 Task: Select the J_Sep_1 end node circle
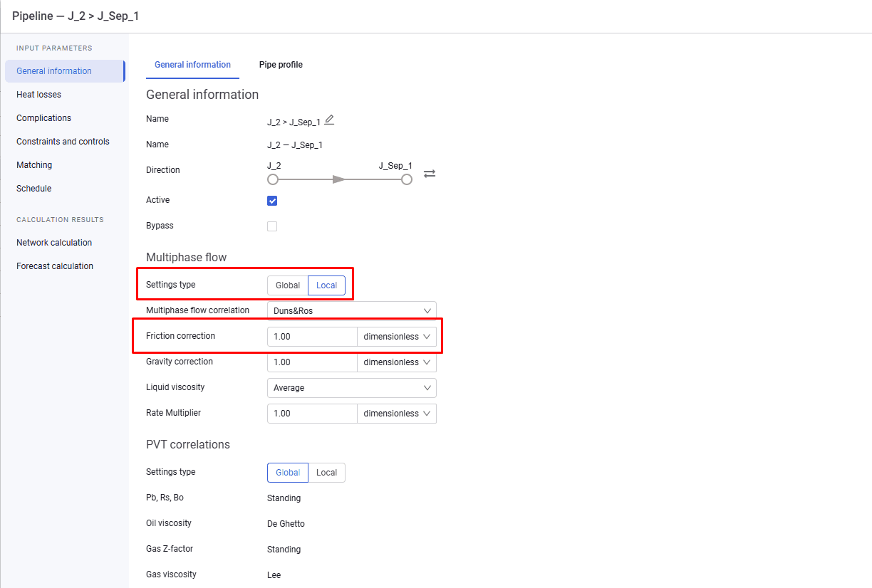(407, 179)
